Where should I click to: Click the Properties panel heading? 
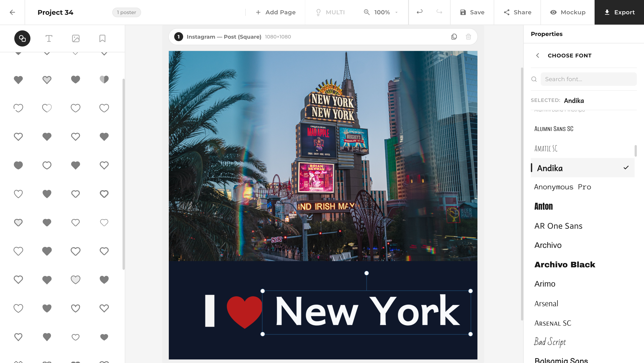[x=547, y=34]
